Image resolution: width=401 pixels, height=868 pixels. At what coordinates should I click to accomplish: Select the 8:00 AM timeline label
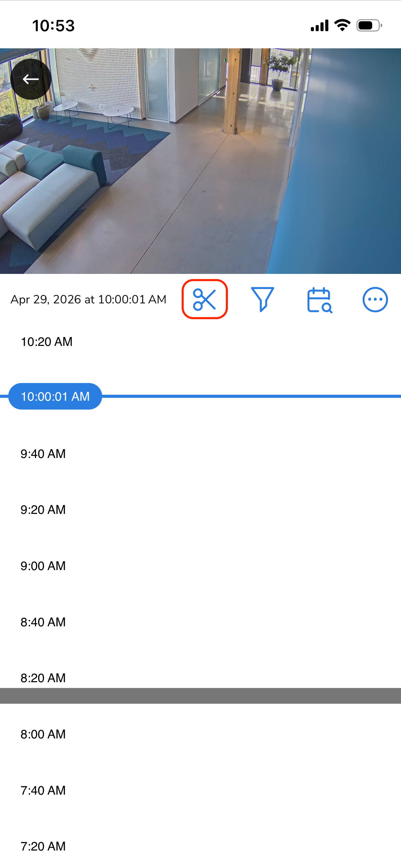pyautogui.click(x=43, y=734)
